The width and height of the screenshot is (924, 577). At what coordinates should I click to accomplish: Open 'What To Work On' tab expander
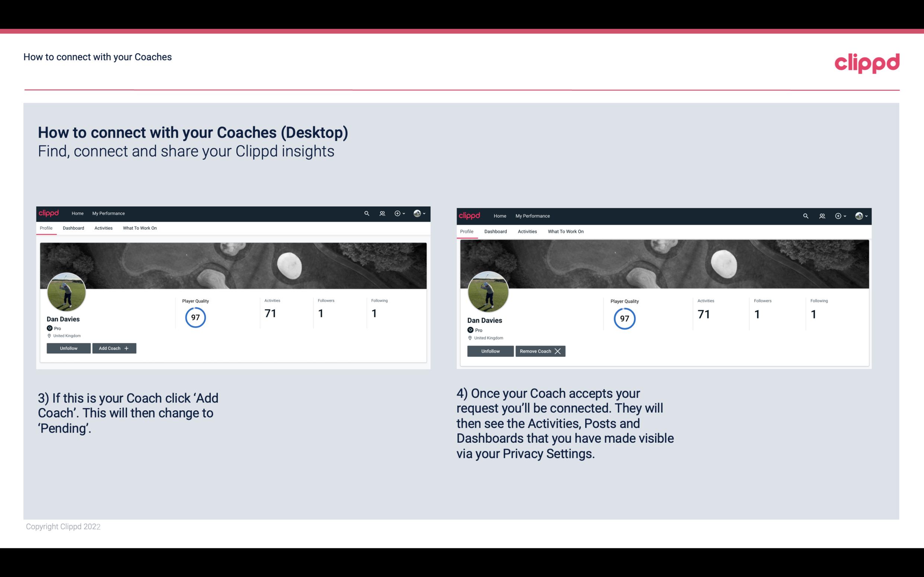click(x=140, y=228)
